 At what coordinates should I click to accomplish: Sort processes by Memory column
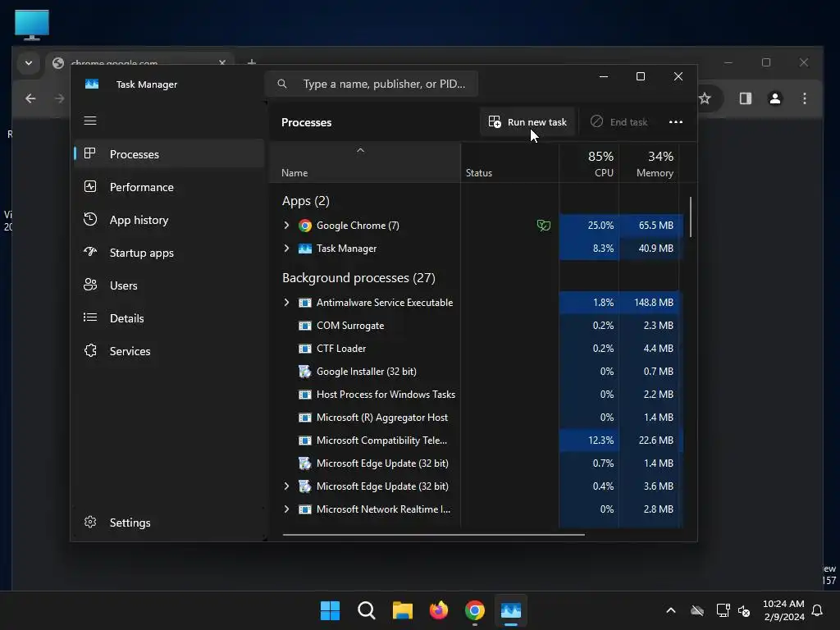649,163
